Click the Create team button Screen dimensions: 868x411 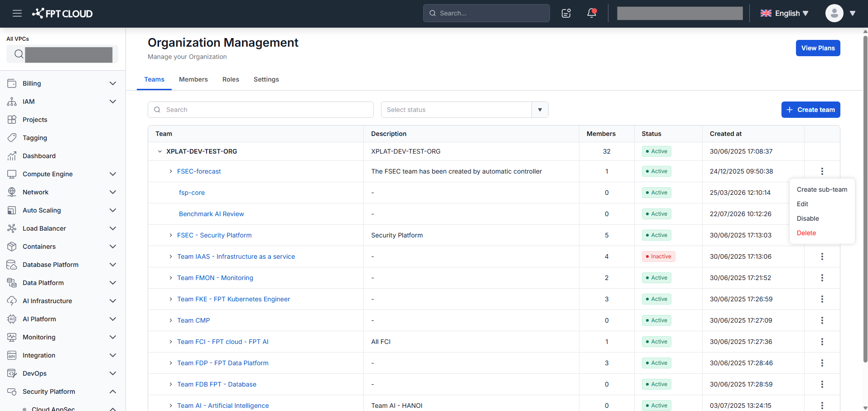[810, 110]
